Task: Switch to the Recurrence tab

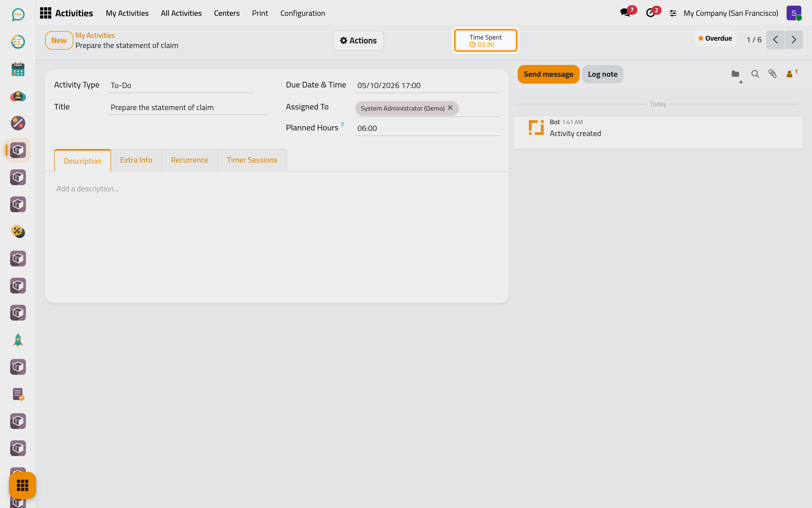Action: pyautogui.click(x=189, y=160)
